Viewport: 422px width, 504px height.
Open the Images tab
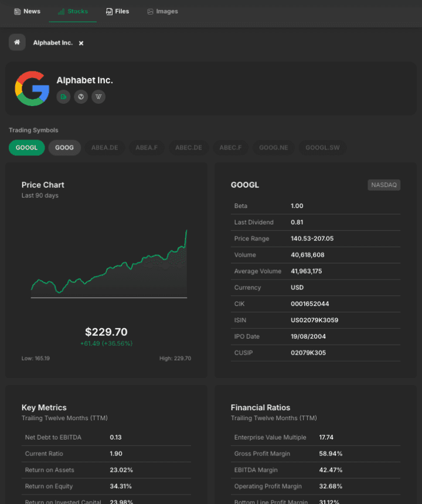point(162,11)
